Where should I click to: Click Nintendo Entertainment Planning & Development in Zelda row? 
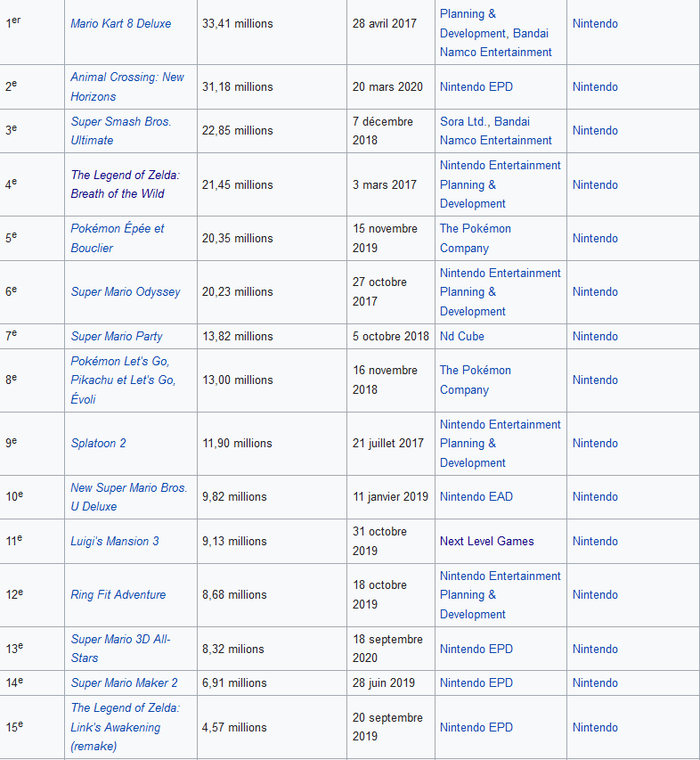[x=500, y=184]
